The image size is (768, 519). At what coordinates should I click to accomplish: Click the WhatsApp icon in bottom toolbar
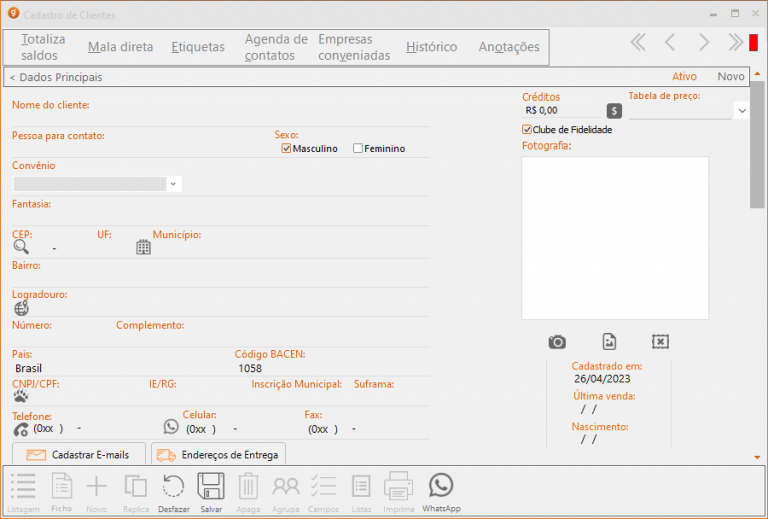coord(441,487)
